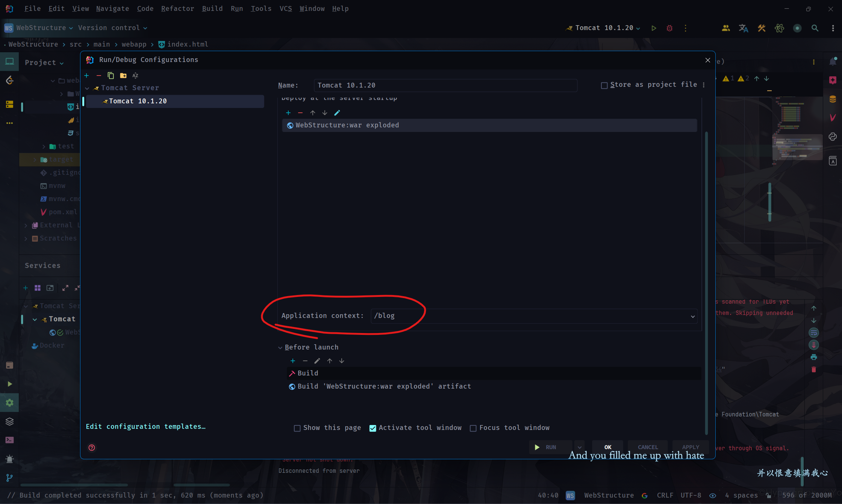Debug Tomcat with bug icon in toolbar

tap(669, 28)
